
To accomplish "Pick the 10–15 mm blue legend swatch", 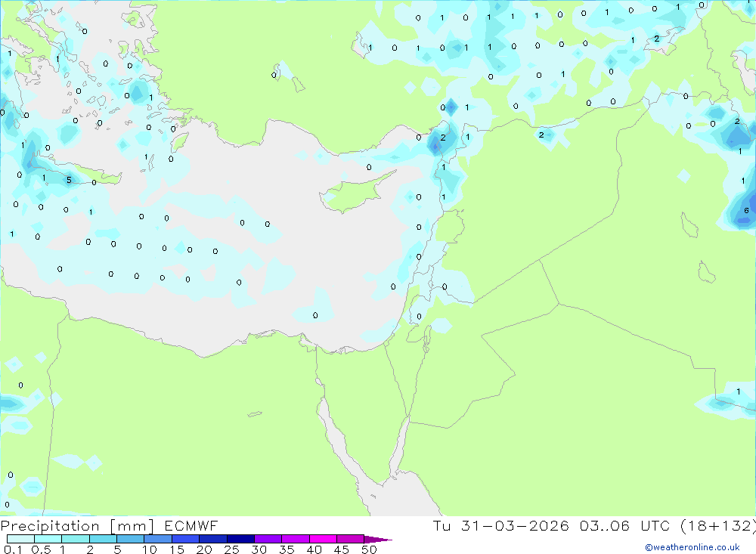I will [158, 539].
